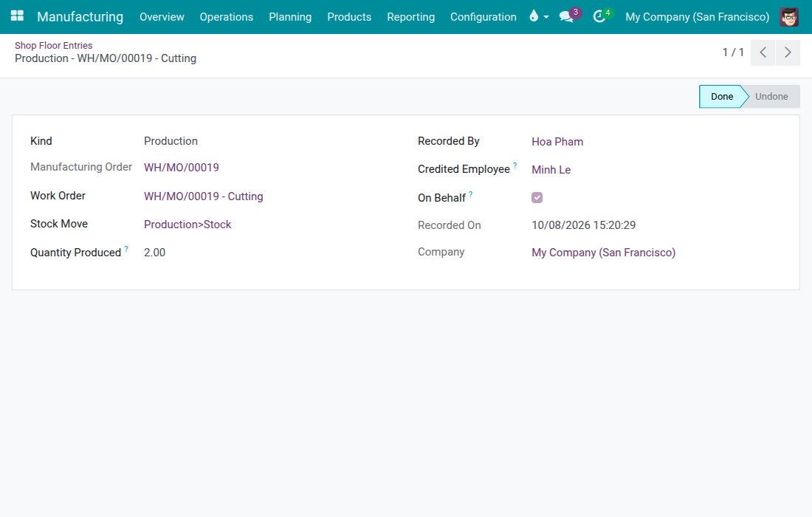812x517 pixels.
Task: Open the Operations menu
Action: 227,17
